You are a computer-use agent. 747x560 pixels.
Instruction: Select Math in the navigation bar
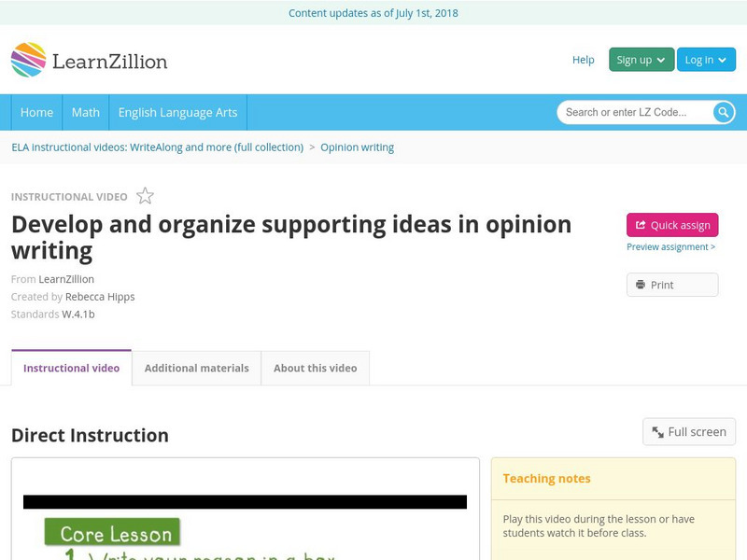click(86, 112)
